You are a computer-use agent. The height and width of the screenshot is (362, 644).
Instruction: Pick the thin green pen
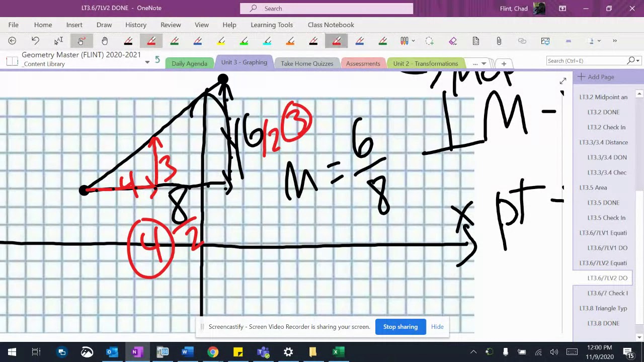pos(175,41)
